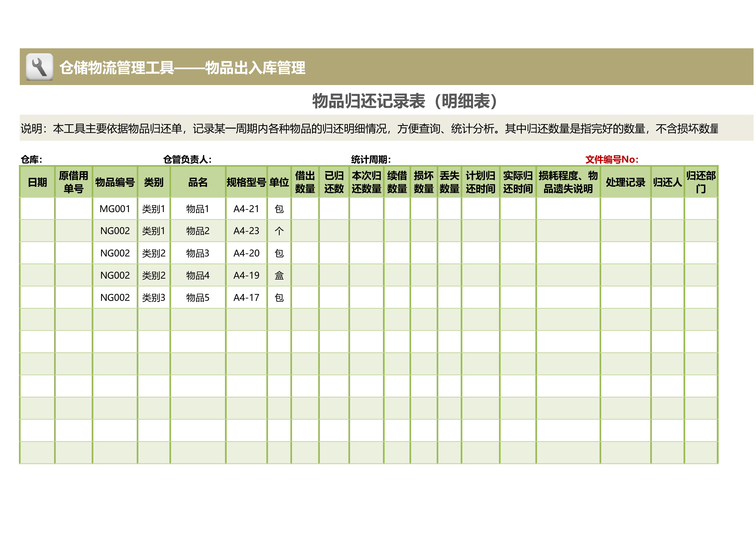Screen dimensions: 756x534
Task: Click the empty 处理记录 cell in the 物品2 row
Action: (x=626, y=231)
